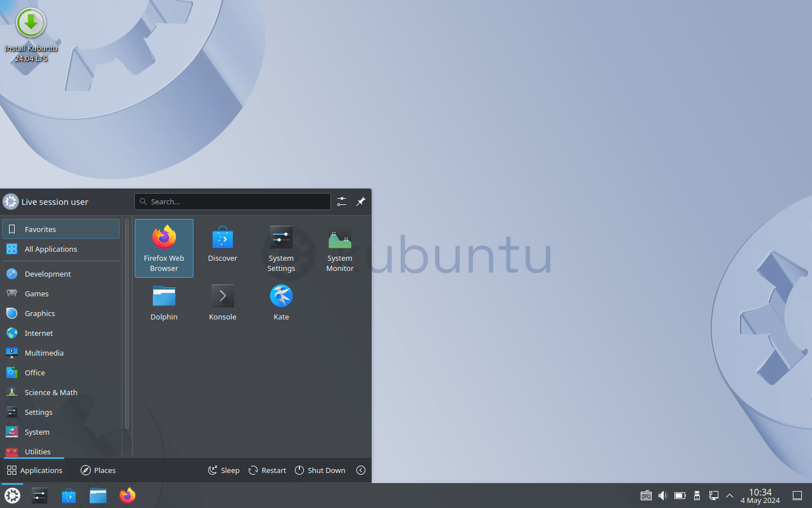Viewport: 812px width, 508px height.
Task: Show hidden system tray icons
Action: 730,496
